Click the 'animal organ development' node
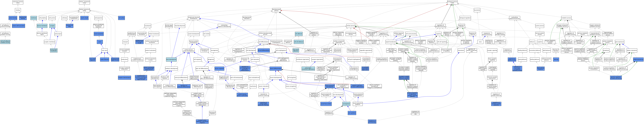Image resolution: width=644 pixels, height=124 pixels. click(x=169, y=26)
